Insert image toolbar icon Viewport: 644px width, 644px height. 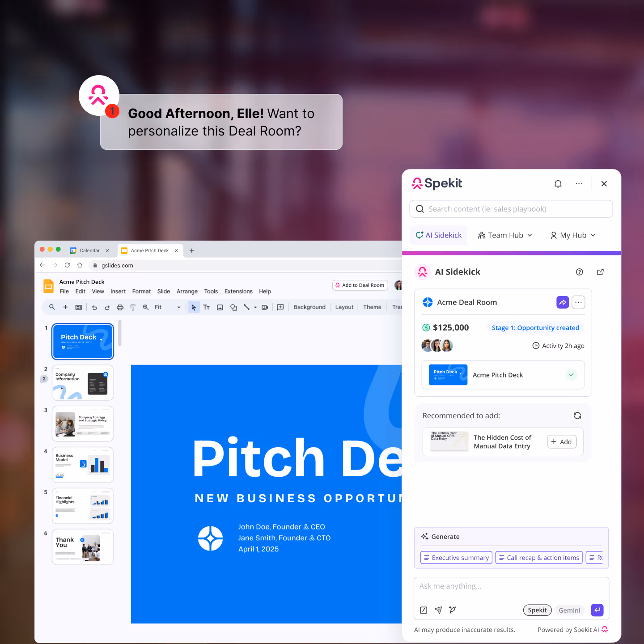[220, 307]
